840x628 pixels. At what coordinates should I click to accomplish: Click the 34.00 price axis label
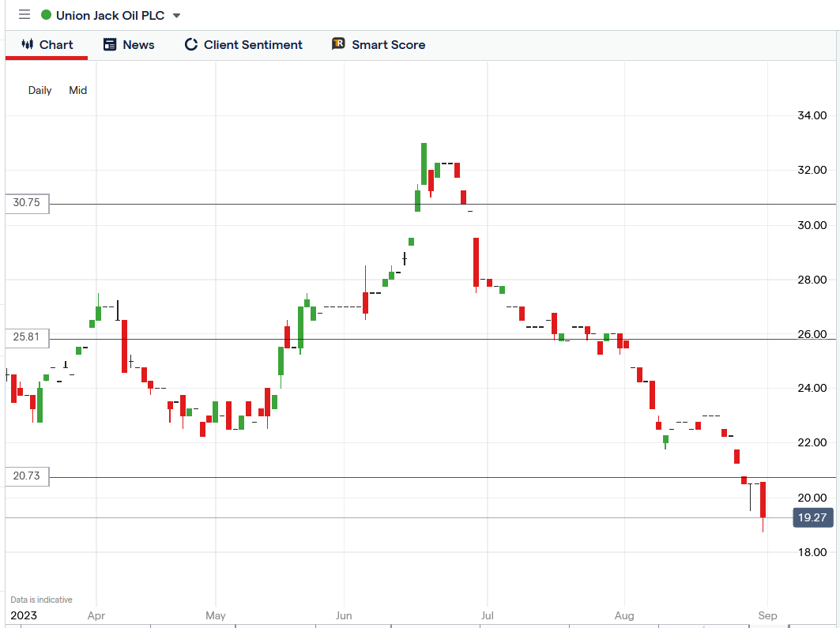(812, 115)
